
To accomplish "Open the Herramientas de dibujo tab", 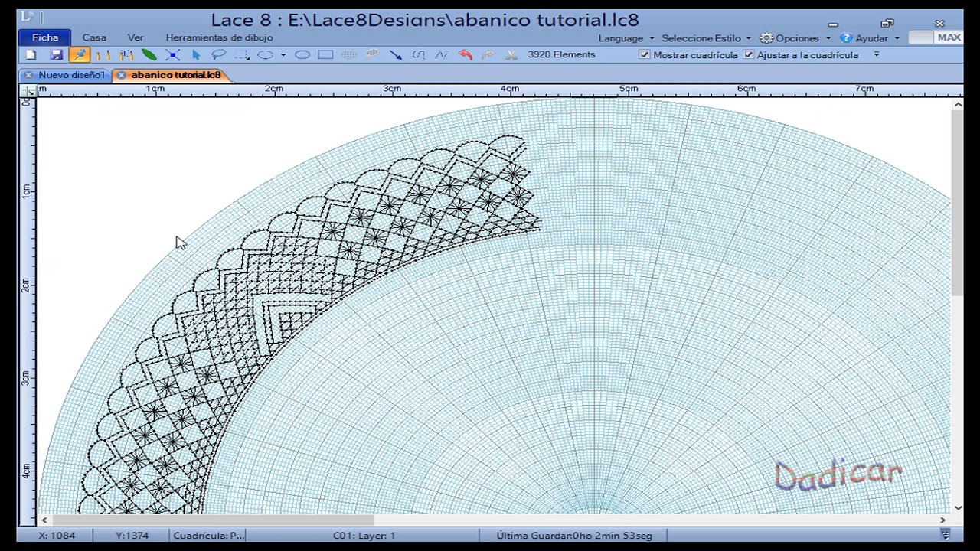I will click(219, 37).
